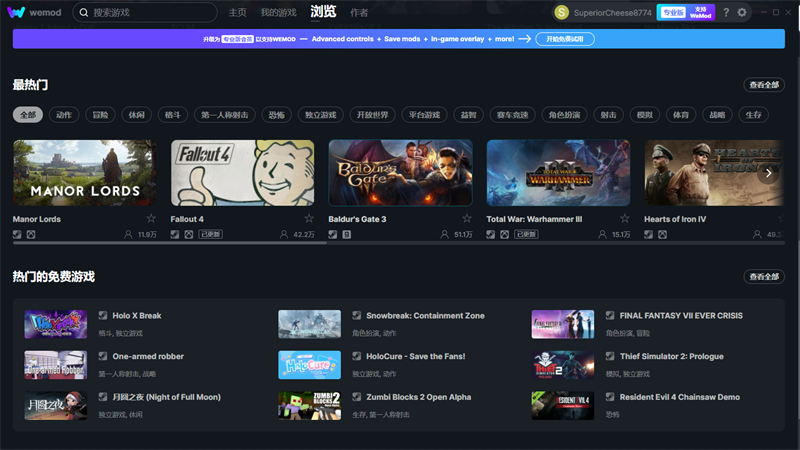Image resolution: width=800 pixels, height=450 pixels.
Task: Open the Resident Evil 4 Chainsaw Demo title
Action: [680, 397]
